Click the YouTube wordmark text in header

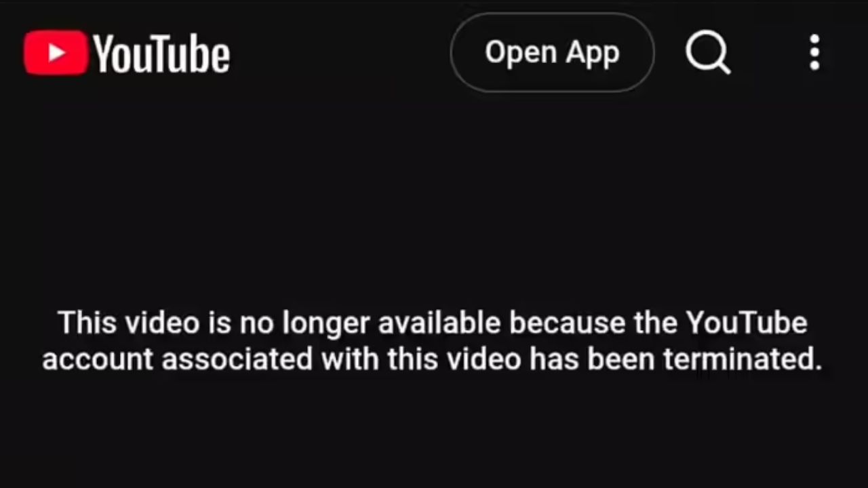[161, 54]
